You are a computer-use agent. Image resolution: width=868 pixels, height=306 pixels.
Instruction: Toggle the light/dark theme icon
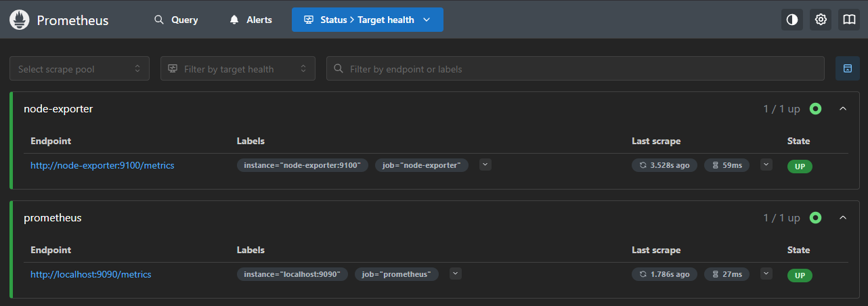(791, 20)
